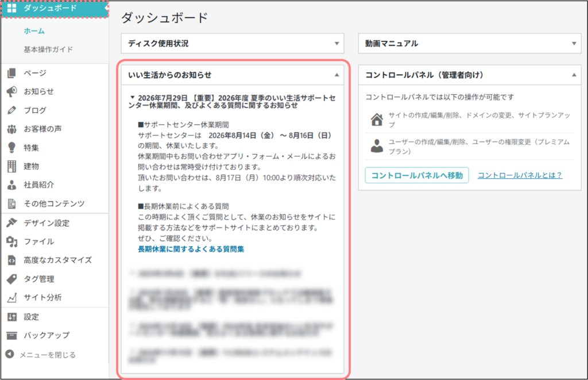Click the ■サポートセンター休業期間 heading
Screen dimensions: 588x380
183,125
